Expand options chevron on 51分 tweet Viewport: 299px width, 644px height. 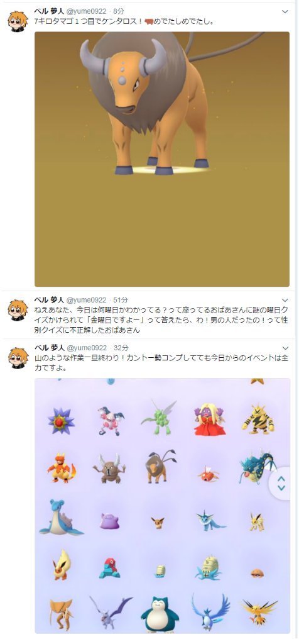point(285,300)
